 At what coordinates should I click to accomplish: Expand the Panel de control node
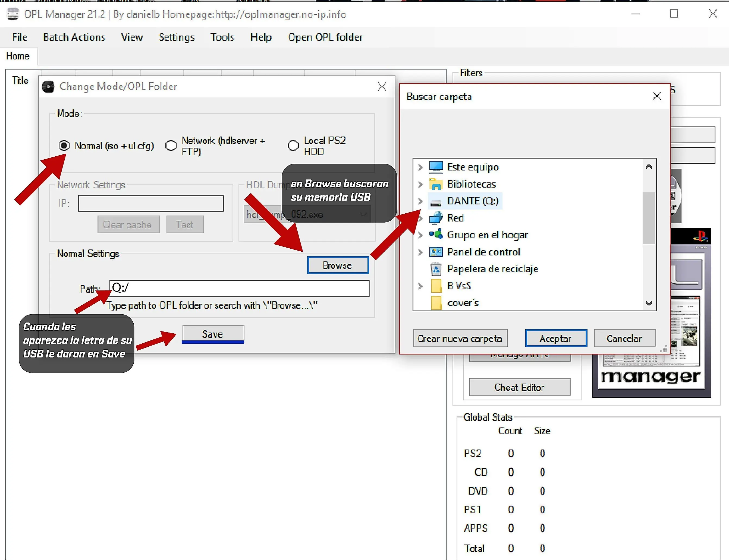pos(420,252)
